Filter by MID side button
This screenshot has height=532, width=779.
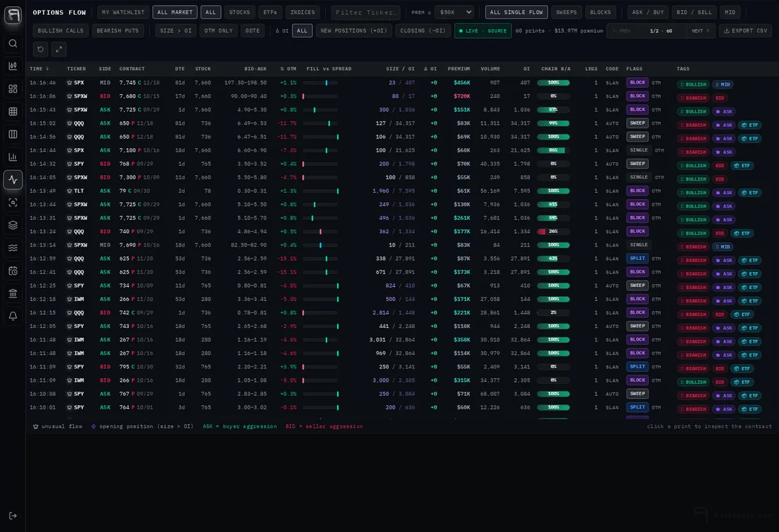tap(730, 13)
